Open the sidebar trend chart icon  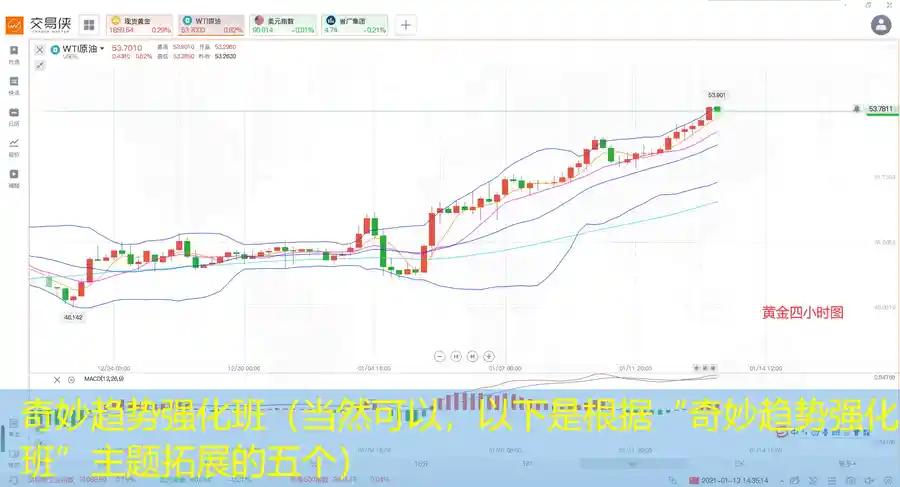pyautogui.click(x=14, y=143)
